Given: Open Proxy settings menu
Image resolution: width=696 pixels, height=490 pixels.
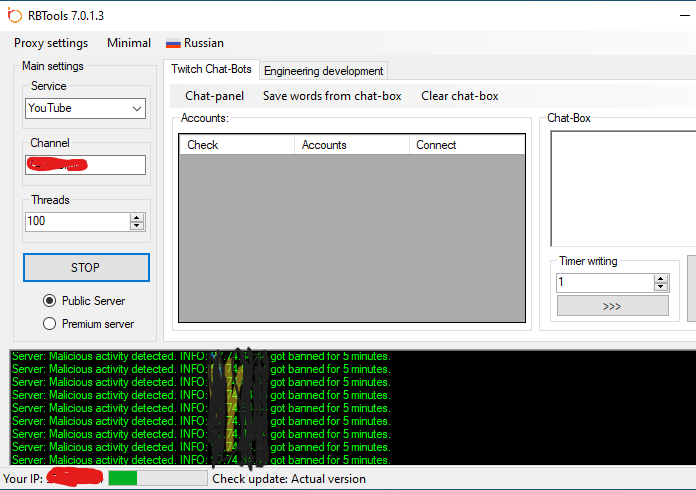Looking at the screenshot, I should 51,43.
